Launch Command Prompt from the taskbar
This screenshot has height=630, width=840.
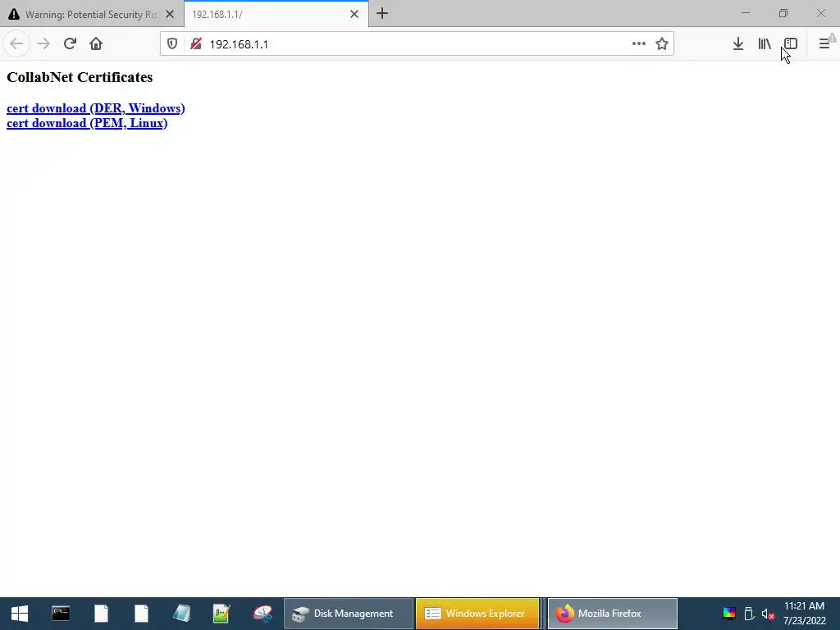click(61, 614)
